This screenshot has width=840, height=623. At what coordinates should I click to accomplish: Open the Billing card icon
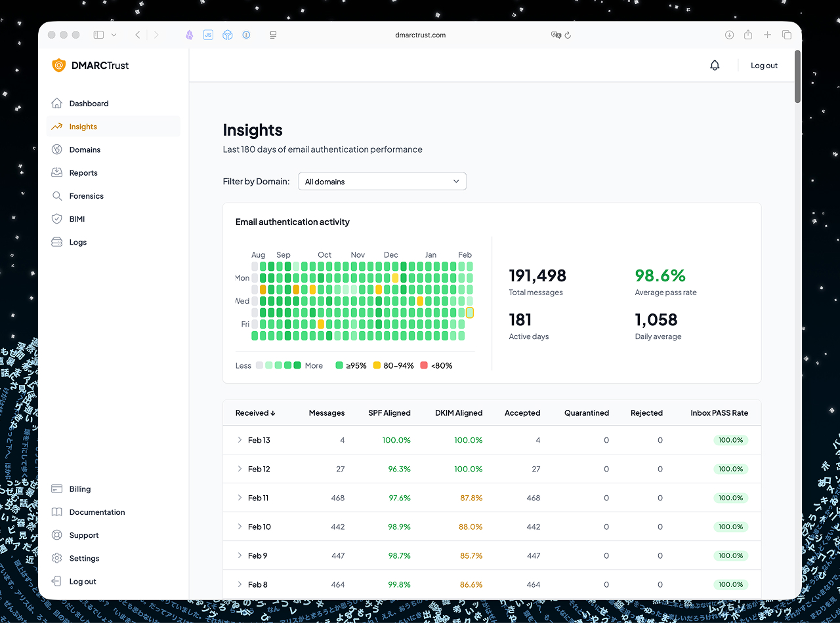58,489
